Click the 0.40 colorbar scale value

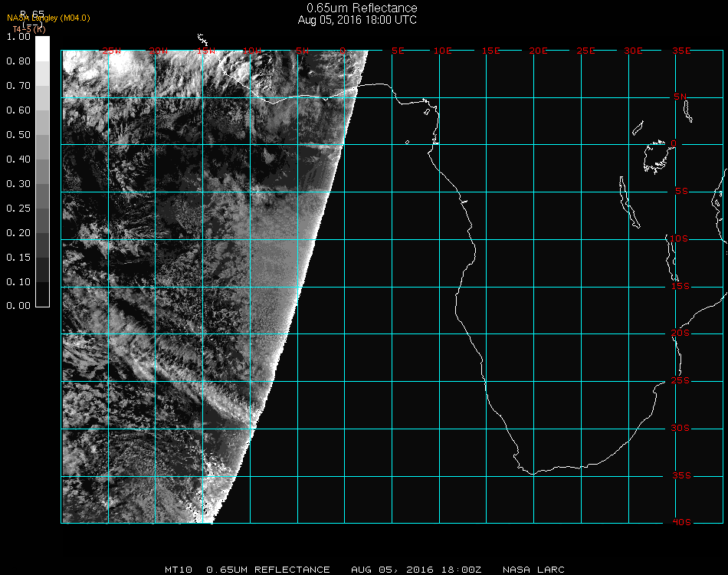point(18,159)
